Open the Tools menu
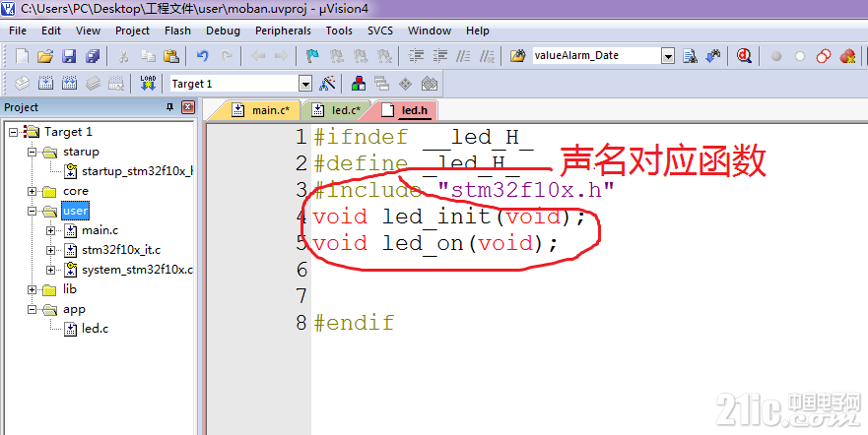The height and width of the screenshot is (435, 868). (x=339, y=31)
